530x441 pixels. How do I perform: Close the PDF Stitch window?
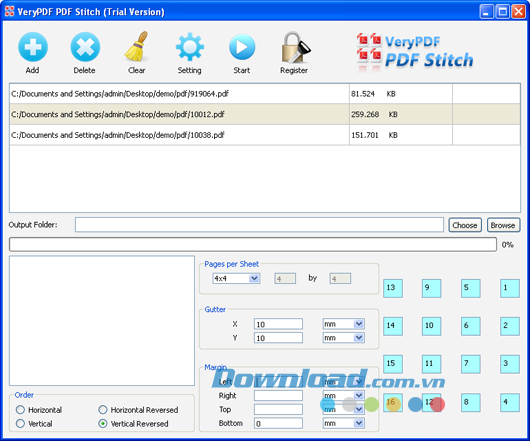click(518, 12)
